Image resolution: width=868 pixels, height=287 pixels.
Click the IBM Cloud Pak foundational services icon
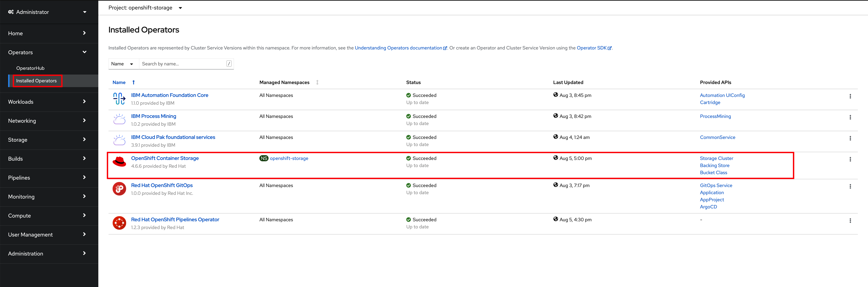(x=119, y=140)
